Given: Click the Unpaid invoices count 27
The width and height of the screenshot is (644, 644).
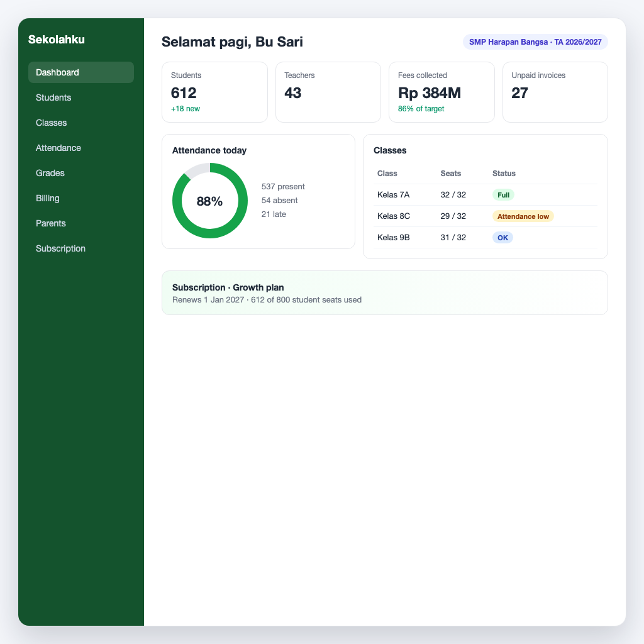Looking at the screenshot, I should pos(519,93).
